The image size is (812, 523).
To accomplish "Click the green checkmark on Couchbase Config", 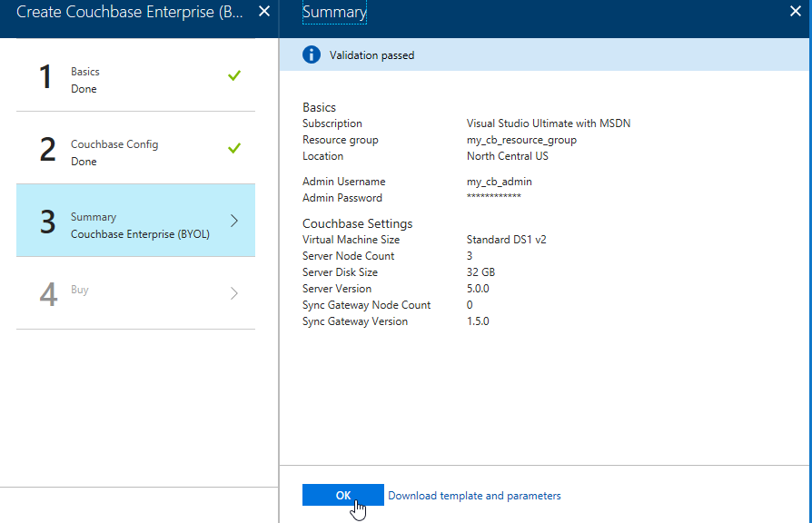I will click(x=234, y=148).
